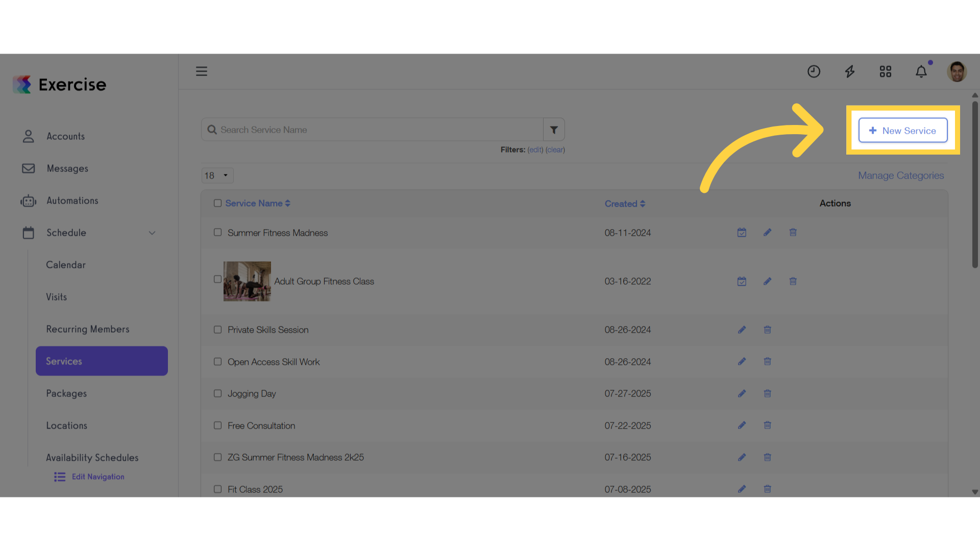Check the Private Skills Session checkbox
The width and height of the screenshot is (980, 551).
[217, 330]
